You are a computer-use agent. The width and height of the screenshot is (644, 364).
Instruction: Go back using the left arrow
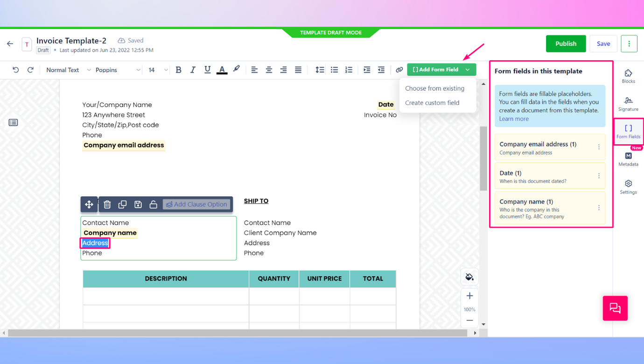[10, 44]
